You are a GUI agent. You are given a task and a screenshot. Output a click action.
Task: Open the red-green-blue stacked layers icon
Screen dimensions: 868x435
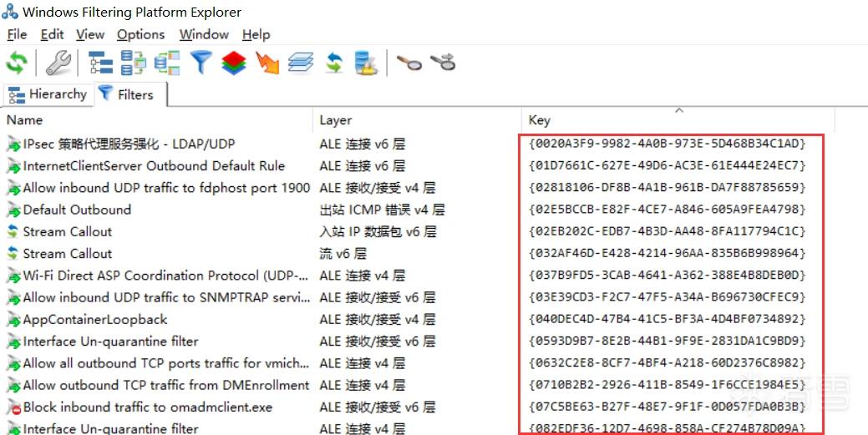(x=234, y=63)
